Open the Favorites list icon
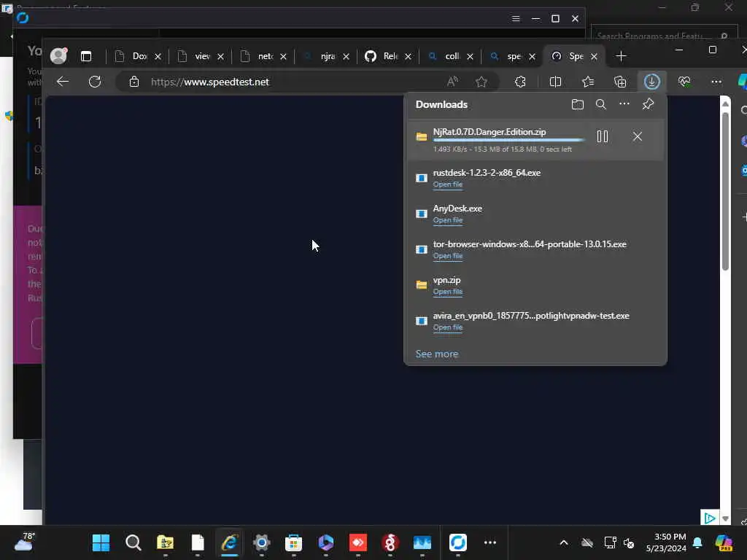This screenshot has width=747, height=560. pos(588,82)
